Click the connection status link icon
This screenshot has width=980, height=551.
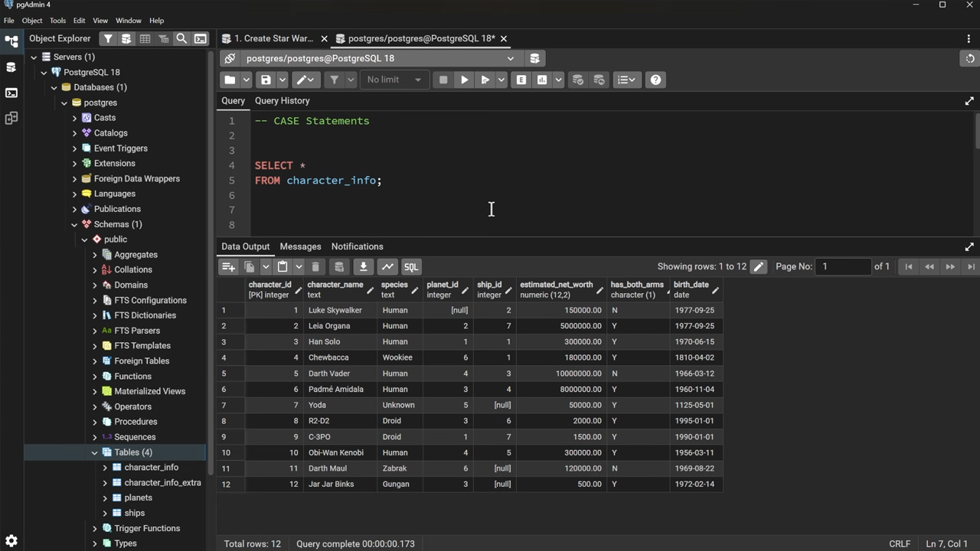pyautogui.click(x=230, y=58)
